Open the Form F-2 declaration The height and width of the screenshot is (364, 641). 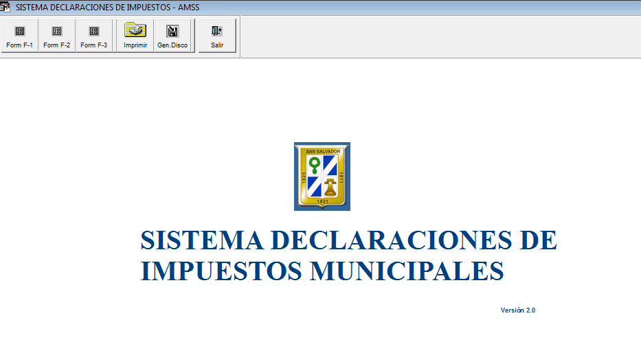click(57, 36)
